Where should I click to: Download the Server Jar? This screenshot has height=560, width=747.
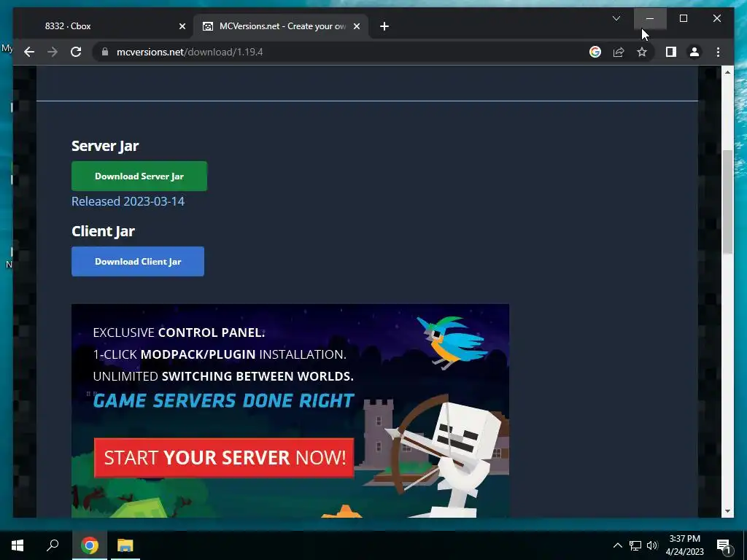(139, 176)
